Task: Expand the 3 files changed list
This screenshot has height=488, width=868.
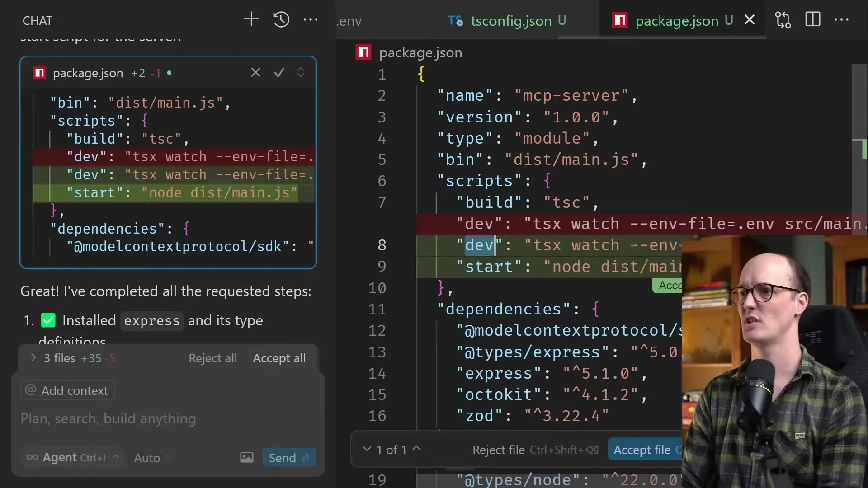Action: point(33,358)
